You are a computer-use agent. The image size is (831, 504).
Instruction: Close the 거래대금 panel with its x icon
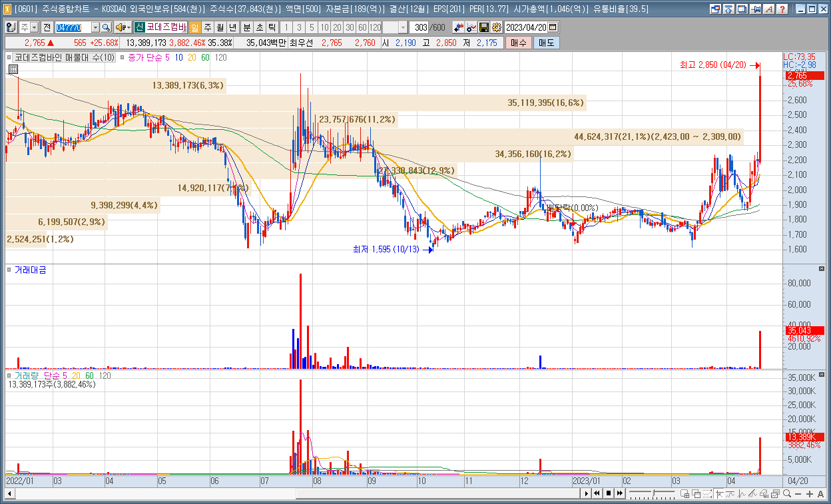click(x=822, y=268)
